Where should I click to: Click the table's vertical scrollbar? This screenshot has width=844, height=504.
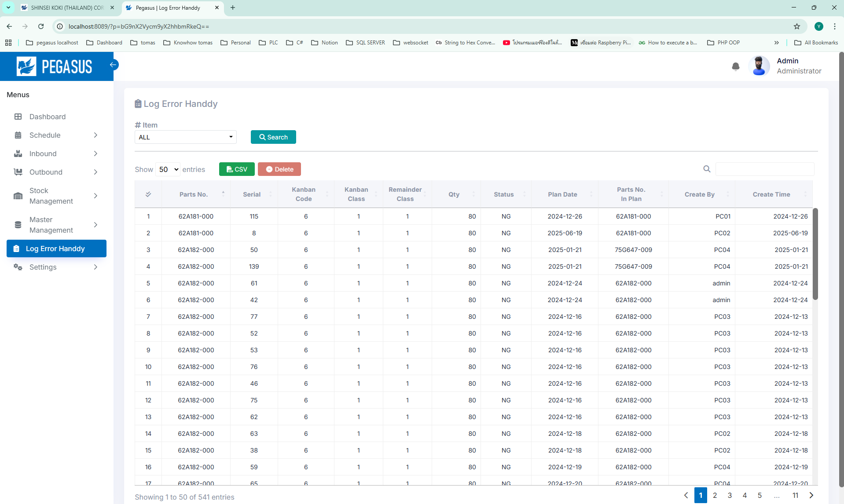pos(815,254)
